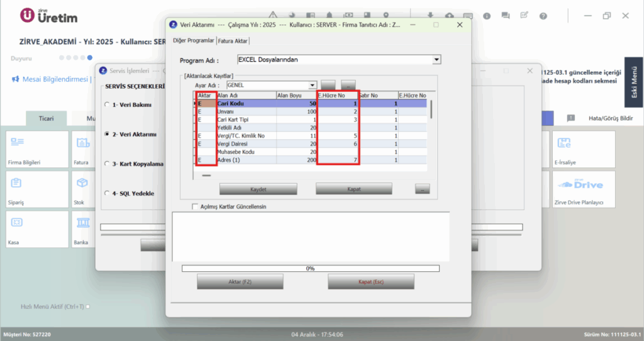Open the edit note icon in toolbar
644x341 pixels.
click(524, 16)
